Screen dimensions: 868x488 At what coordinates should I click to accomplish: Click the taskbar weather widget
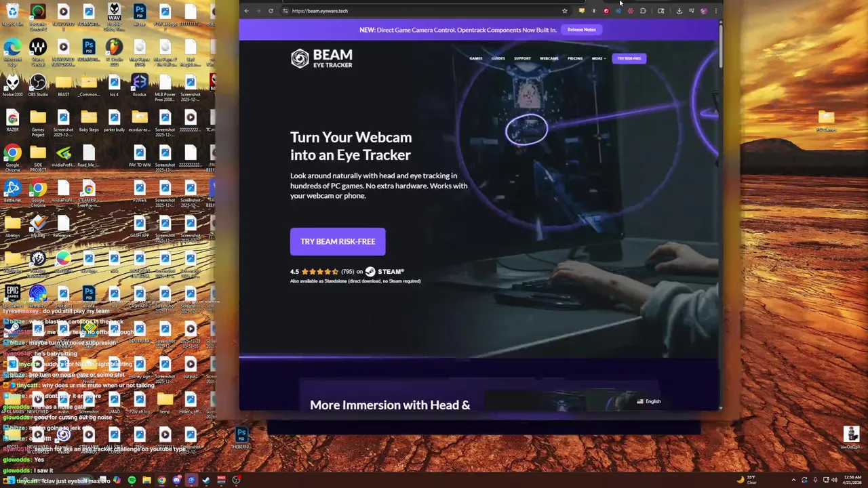coord(747,480)
